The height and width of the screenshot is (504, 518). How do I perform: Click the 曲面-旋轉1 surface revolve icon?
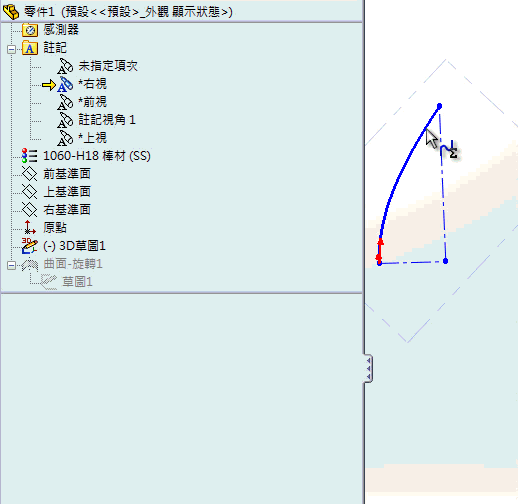point(30,264)
